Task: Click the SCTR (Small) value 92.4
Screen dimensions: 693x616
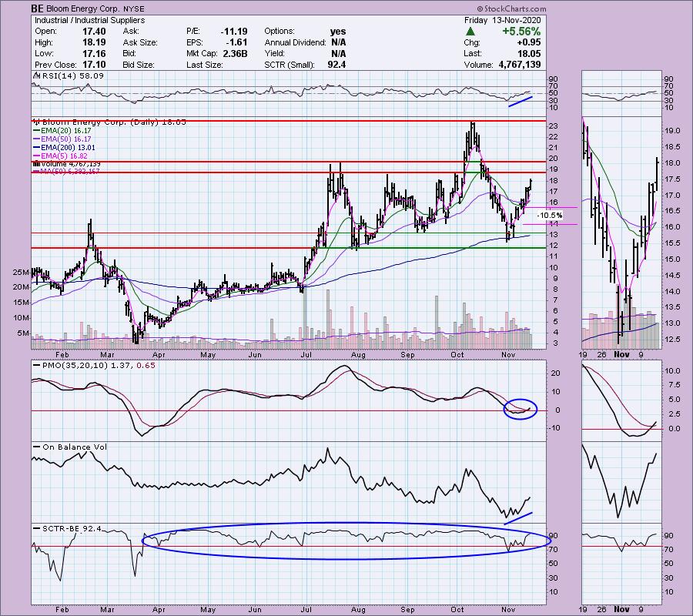Action: 336,65
